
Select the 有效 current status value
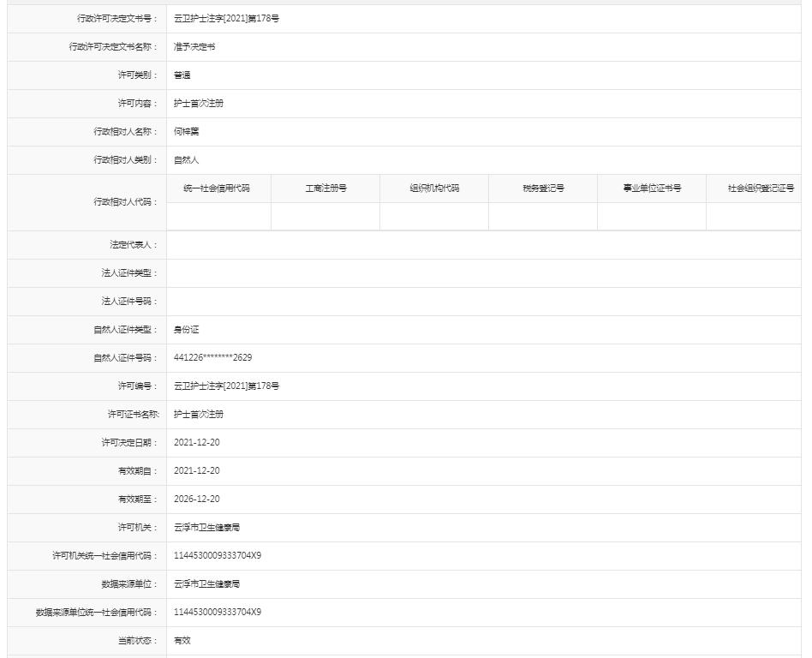180,640
